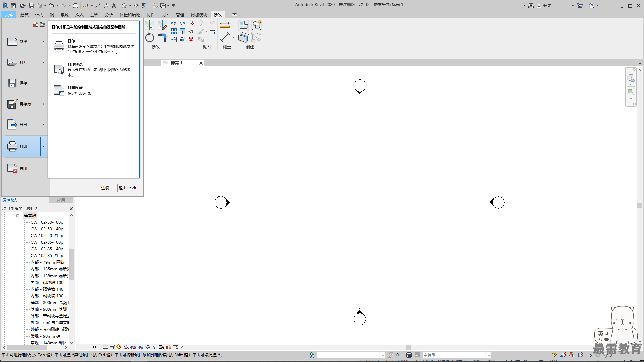Click the red Delete X icon
The image size is (644, 362).
[191, 39]
